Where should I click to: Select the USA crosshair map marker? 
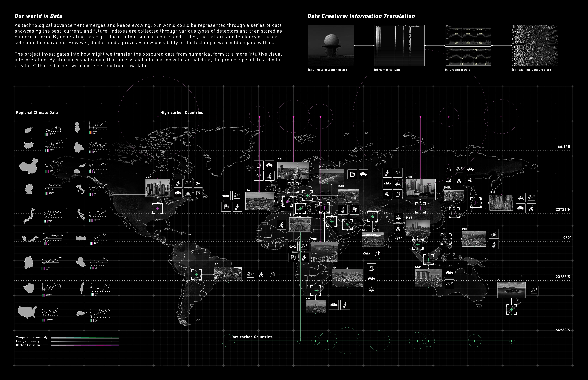158,208
